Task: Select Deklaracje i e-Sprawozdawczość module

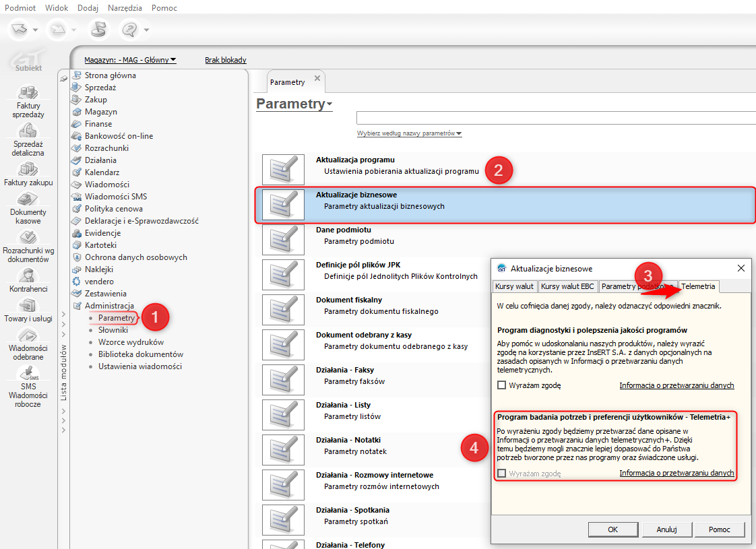Action: pos(141,221)
